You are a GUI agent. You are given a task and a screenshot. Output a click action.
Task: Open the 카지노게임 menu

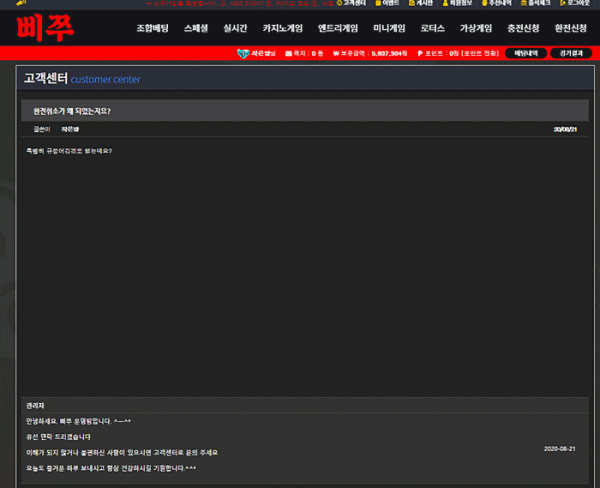[283, 28]
